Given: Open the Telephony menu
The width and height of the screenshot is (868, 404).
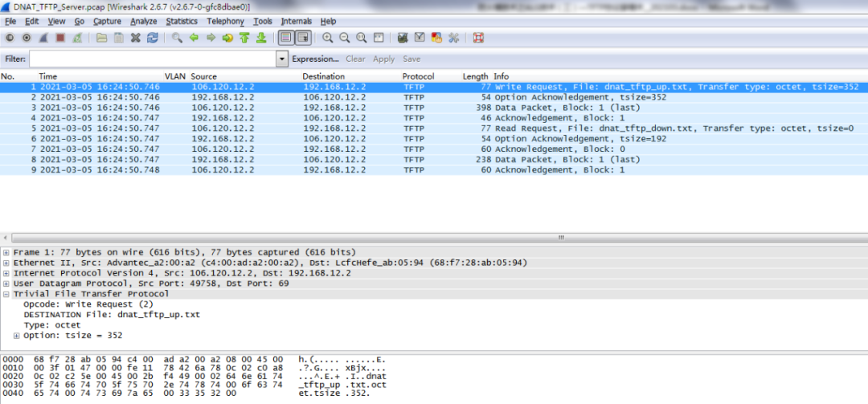Looking at the screenshot, I should 225,21.
